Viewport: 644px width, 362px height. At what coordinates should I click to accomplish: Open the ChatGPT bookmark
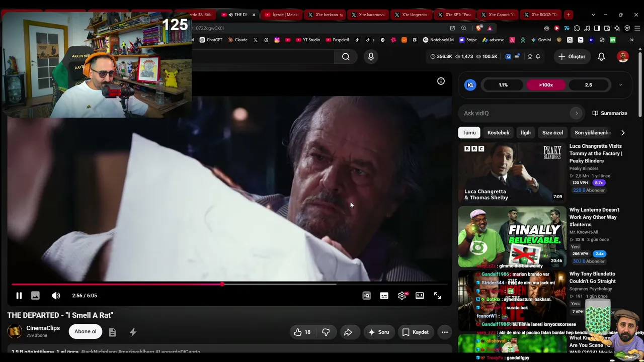pyautogui.click(x=211, y=40)
